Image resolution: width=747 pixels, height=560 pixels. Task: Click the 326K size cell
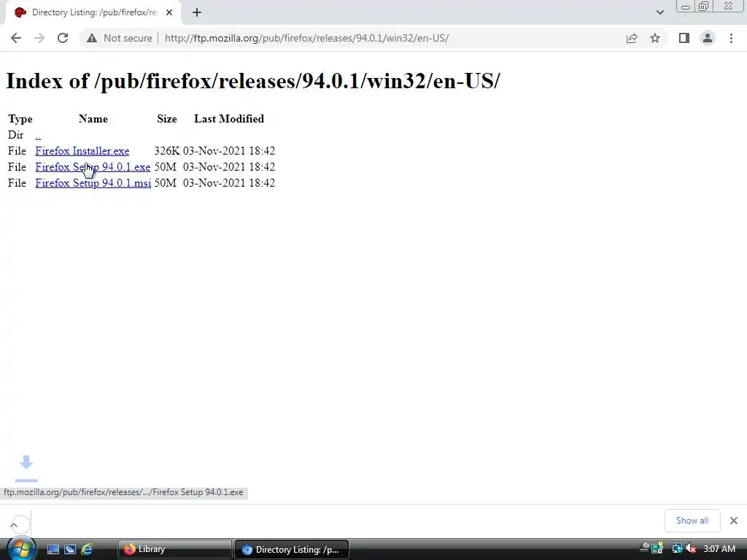coord(167,151)
